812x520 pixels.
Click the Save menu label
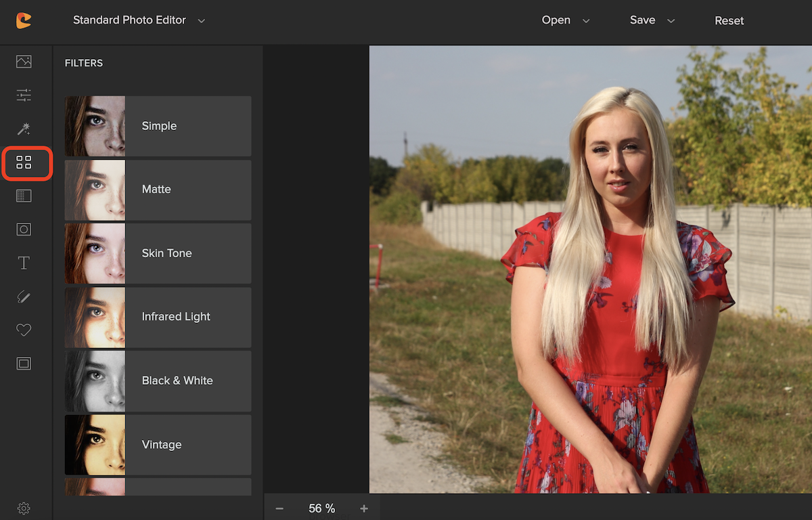coord(642,20)
